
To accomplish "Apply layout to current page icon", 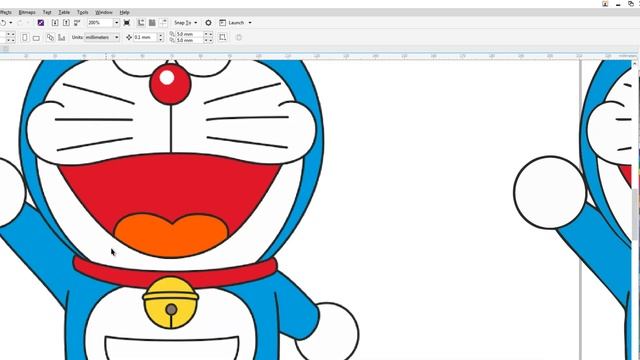I will click(62, 38).
